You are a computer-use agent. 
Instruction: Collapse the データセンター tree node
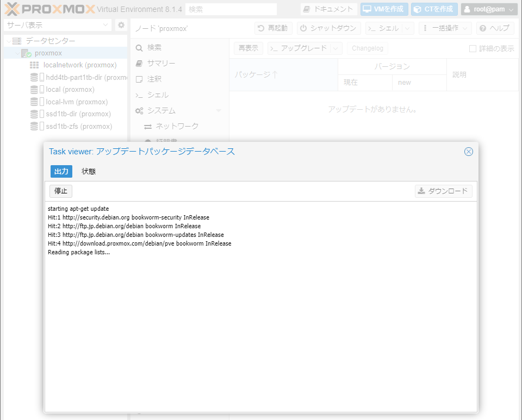[x=9, y=41]
